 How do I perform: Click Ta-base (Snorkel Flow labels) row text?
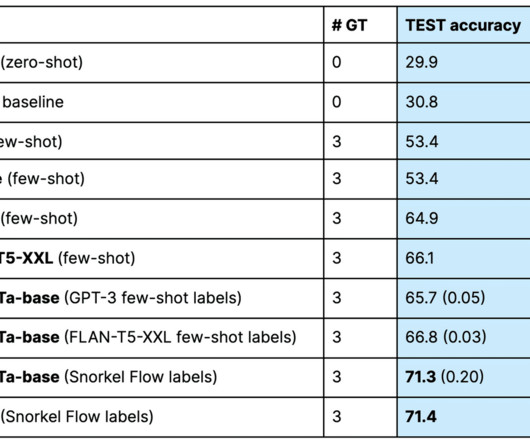pyautogui.click(x=108, y=377)
